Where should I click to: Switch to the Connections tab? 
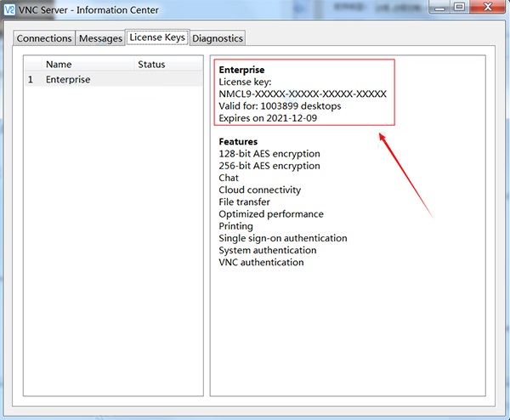[x=44, y=38]
